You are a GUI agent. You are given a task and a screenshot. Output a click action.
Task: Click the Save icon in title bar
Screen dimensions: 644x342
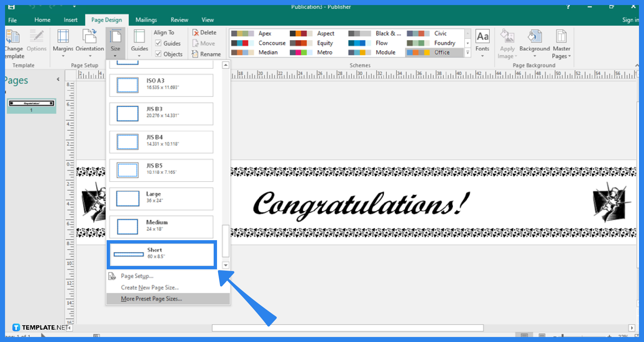(x=11, y=7)
